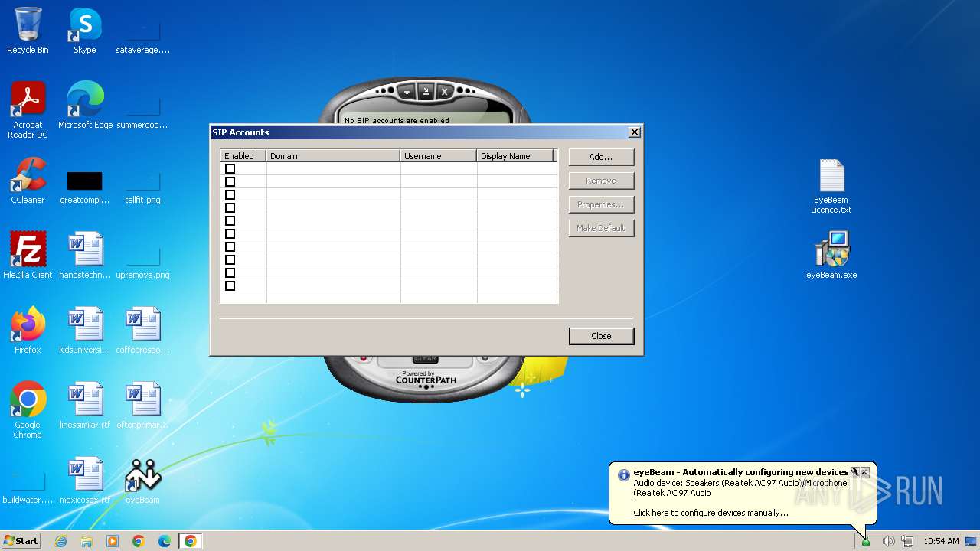Select the coffeerespo... Word document

tap(142, 331)
